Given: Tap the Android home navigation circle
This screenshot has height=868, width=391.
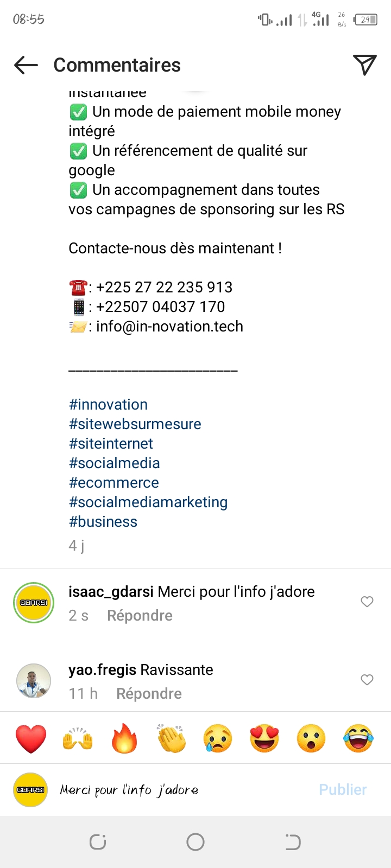Looking at the screenshot, I should click(195, 842).
